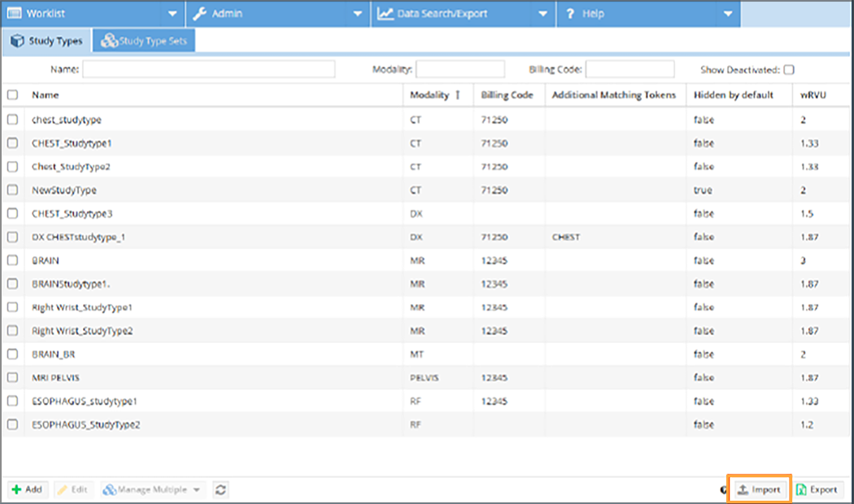Click the Data Search/Export chart icon
This screenshot has width=854, height=504.
click(x=386, y=14)
